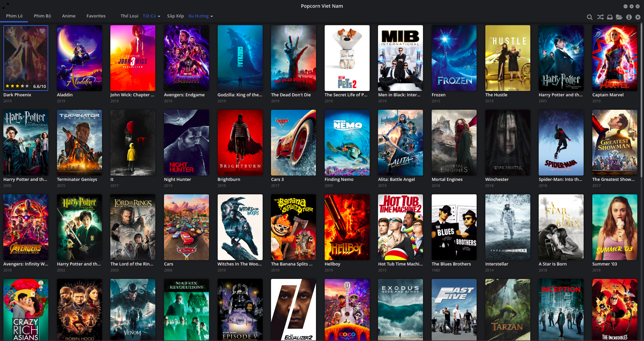Switch to the Phim Bộ tab
The image size is (644, 341).
(43, 16)
